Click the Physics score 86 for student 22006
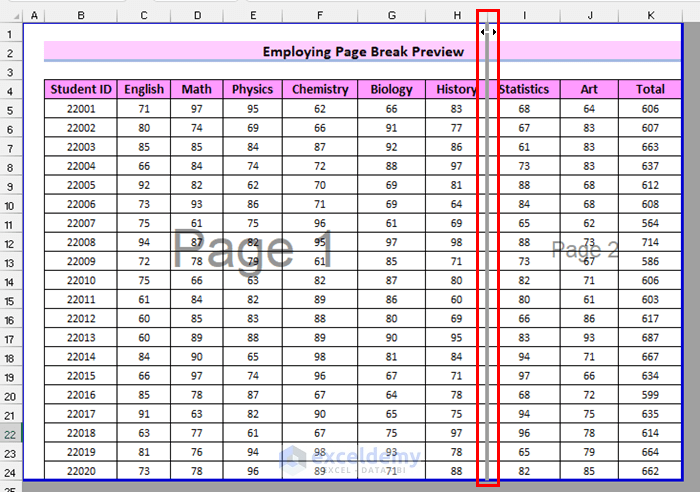This screenshot has height=492, width=700. [x=253, y=204]
